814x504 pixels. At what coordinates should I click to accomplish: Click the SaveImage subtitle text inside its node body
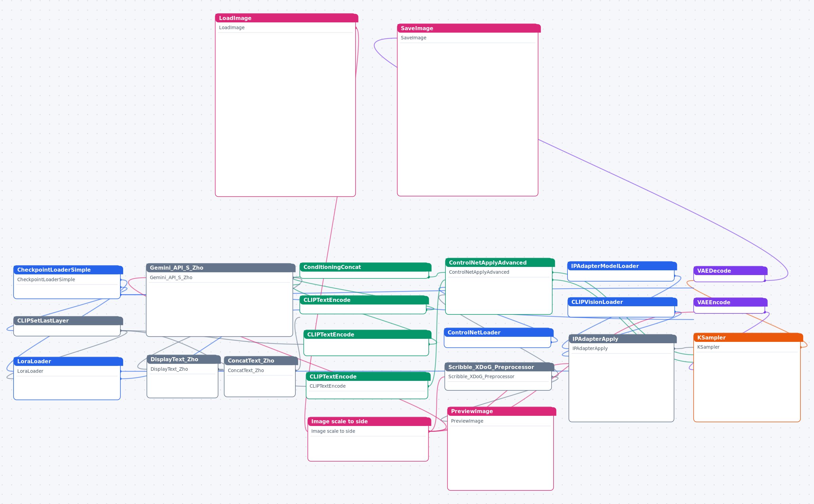click(x=413, y=38)
